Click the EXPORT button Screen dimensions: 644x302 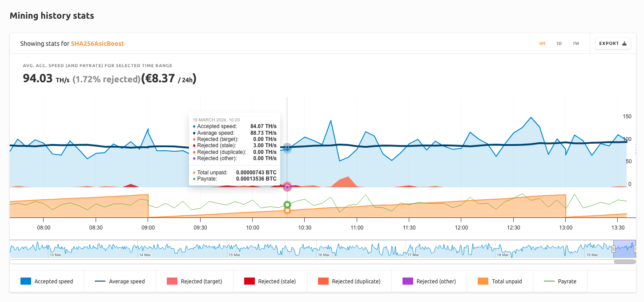coord(613,43)
